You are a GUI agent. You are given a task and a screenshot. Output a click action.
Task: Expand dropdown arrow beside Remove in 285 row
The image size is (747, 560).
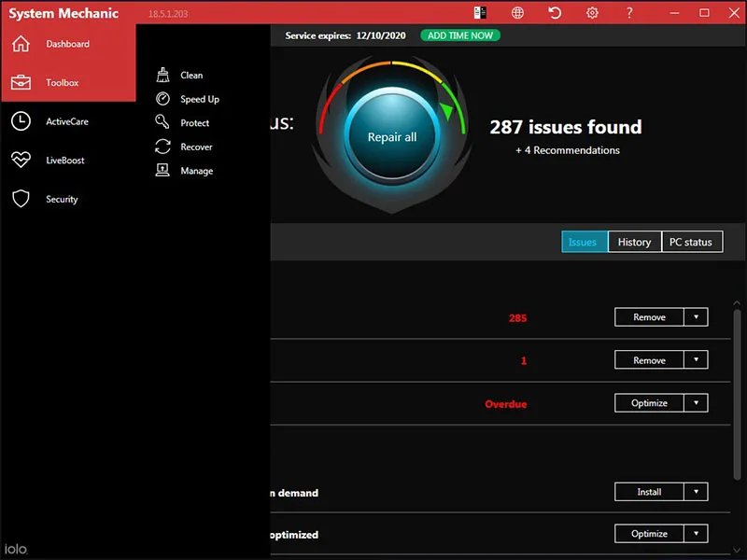point(696,317)
